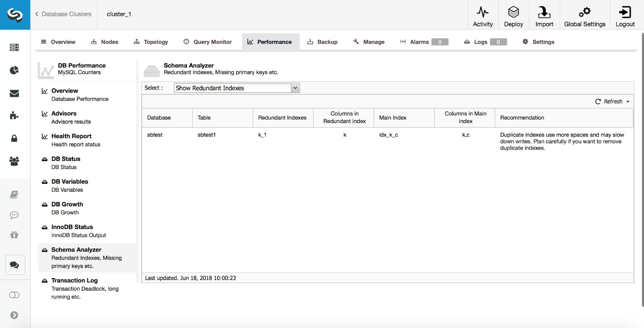Open Advisors results menu item
644x328 pixels.
click(x=87, y=117)
